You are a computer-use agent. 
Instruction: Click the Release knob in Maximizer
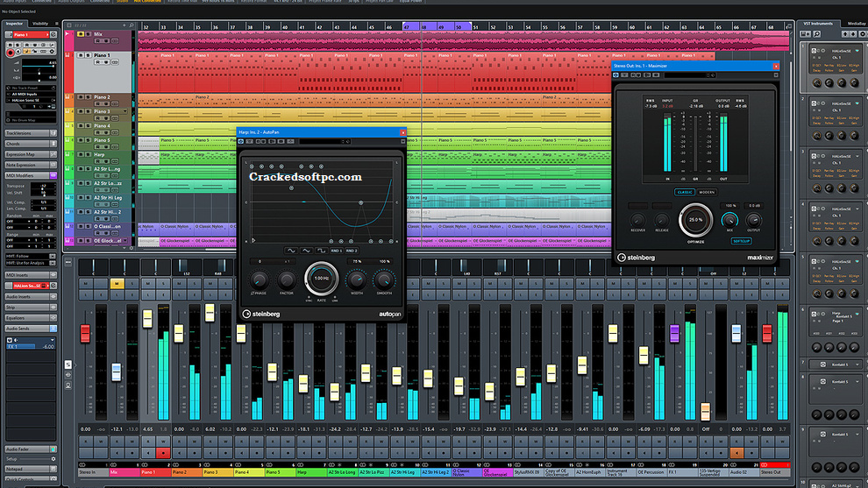(x=661, y=221)
